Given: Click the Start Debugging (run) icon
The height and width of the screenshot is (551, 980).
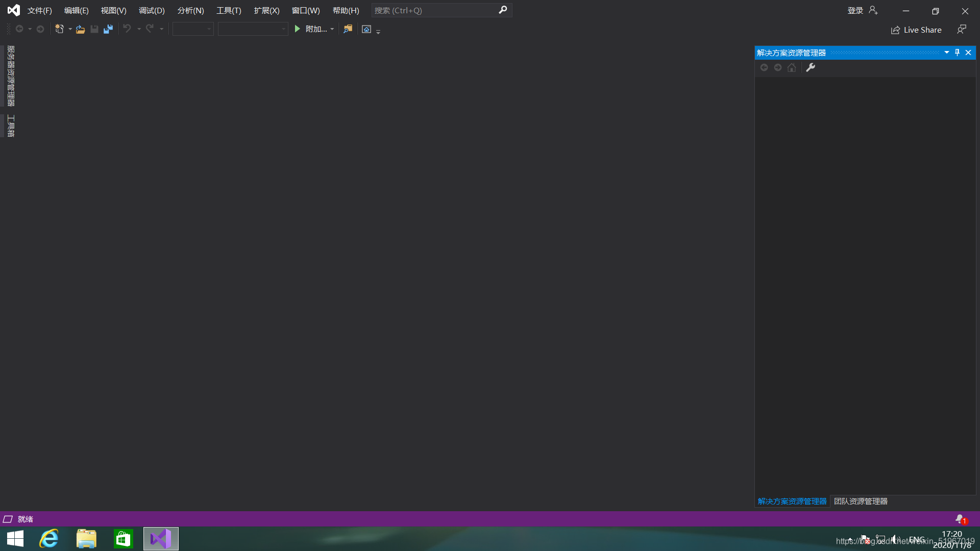Looking at the screenshot, I should 298,29.
